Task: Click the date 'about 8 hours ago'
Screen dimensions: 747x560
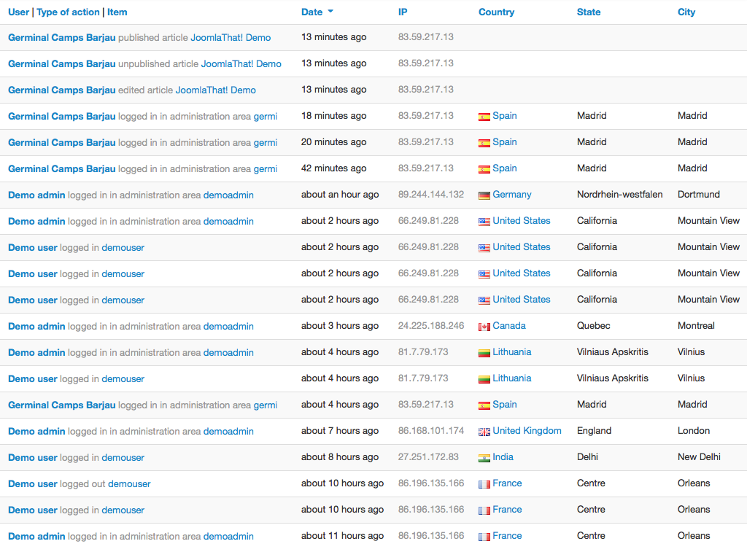Action: [340, 456]
